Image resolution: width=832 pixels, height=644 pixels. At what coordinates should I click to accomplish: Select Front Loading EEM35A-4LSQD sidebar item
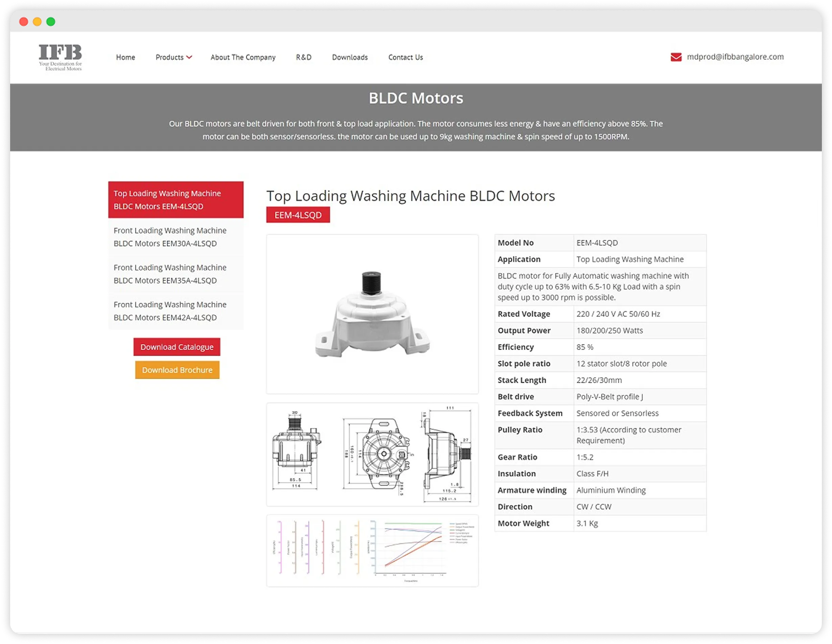176,274
